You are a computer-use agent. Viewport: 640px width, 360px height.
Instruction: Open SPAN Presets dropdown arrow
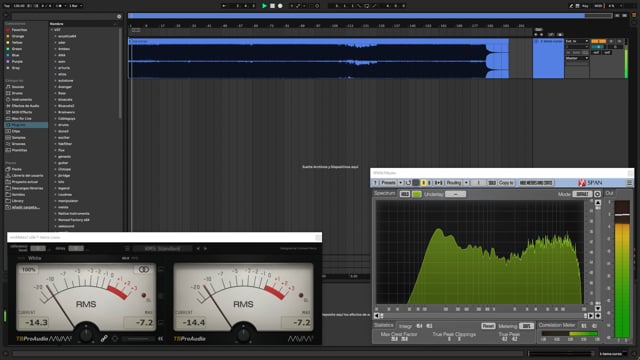pos(401,183)
